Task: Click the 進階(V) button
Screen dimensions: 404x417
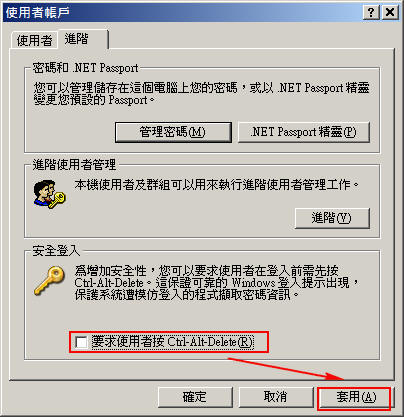Action: pos(332,218)
